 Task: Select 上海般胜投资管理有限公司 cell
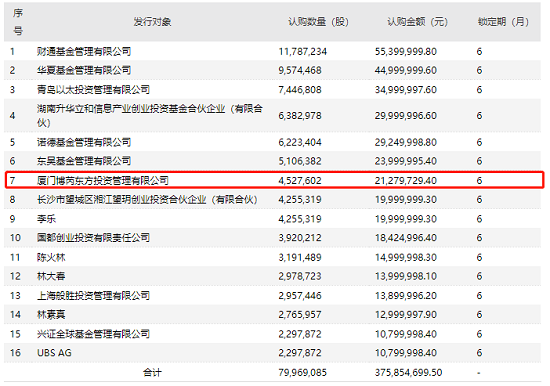(94, 295)
